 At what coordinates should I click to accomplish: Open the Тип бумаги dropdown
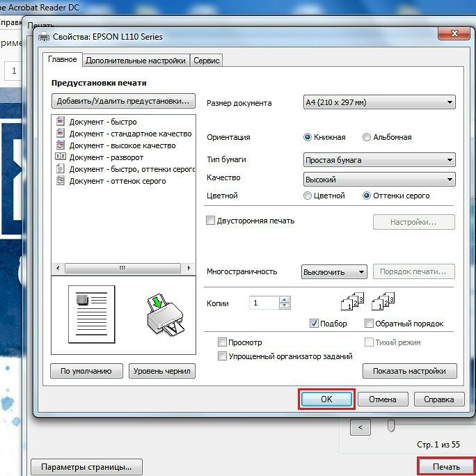[x=379, y=160]
